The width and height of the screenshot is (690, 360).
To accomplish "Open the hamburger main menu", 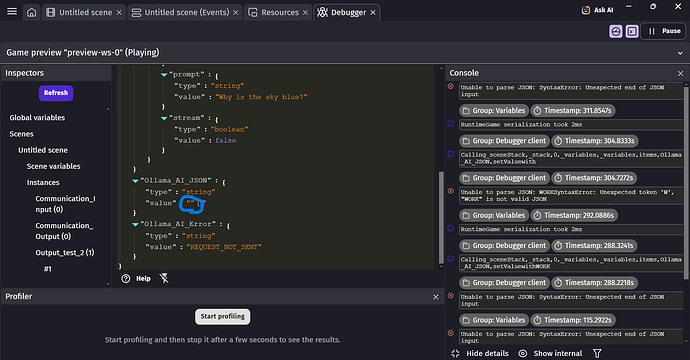I will [x=12, y=12].
